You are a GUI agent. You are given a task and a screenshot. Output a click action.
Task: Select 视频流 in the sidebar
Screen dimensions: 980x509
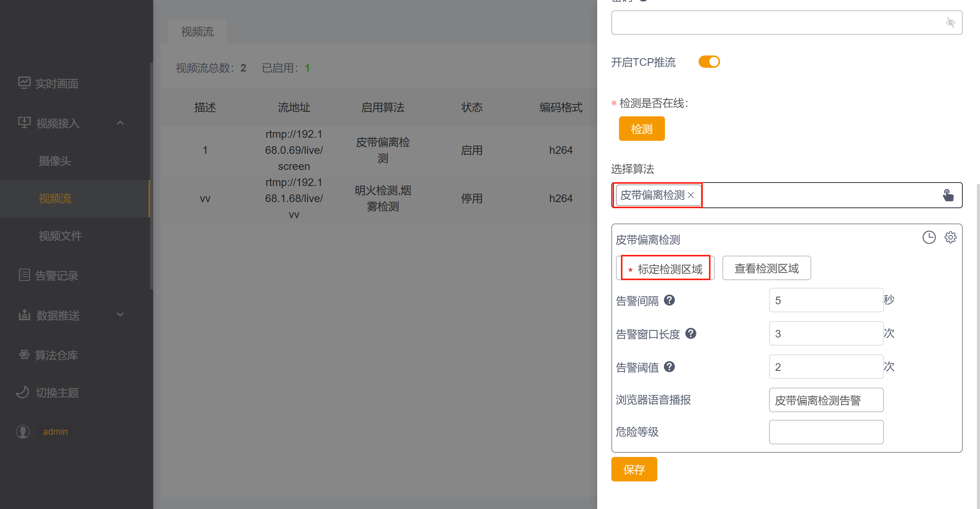[x=55, y=198]
